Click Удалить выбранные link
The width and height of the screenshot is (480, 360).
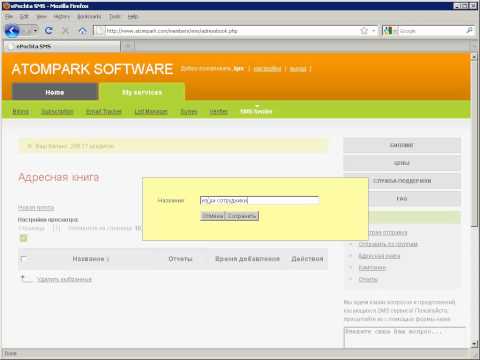64,279
